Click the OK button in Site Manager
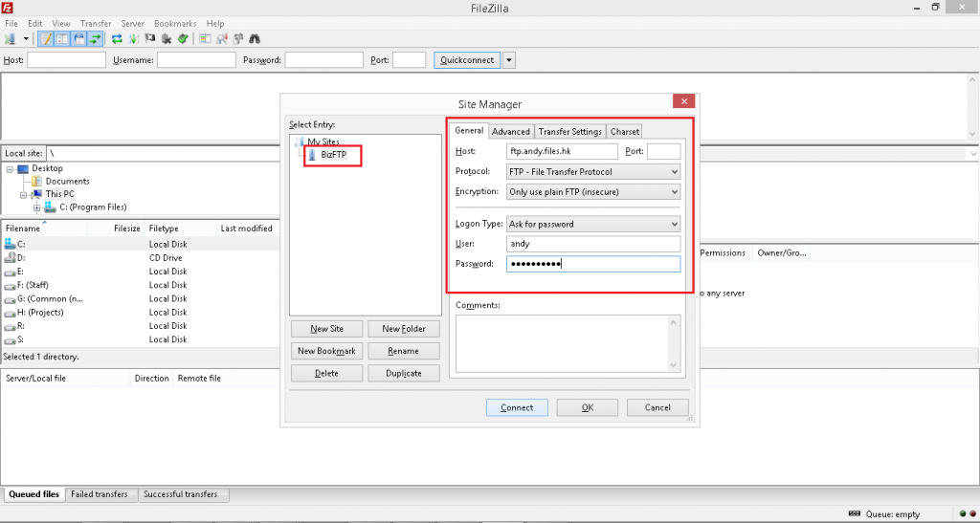The height and width of the screenshot is (523, 980). coord(588,407)
